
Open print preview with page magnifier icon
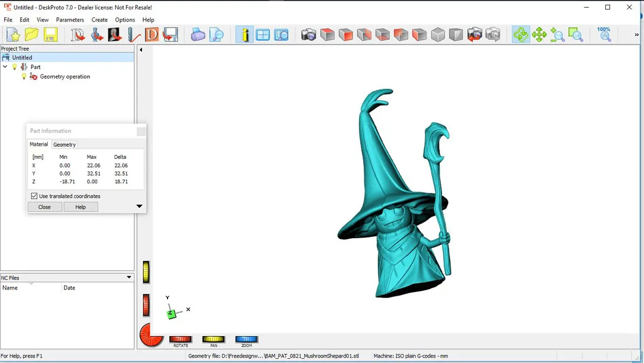(216, 35)
